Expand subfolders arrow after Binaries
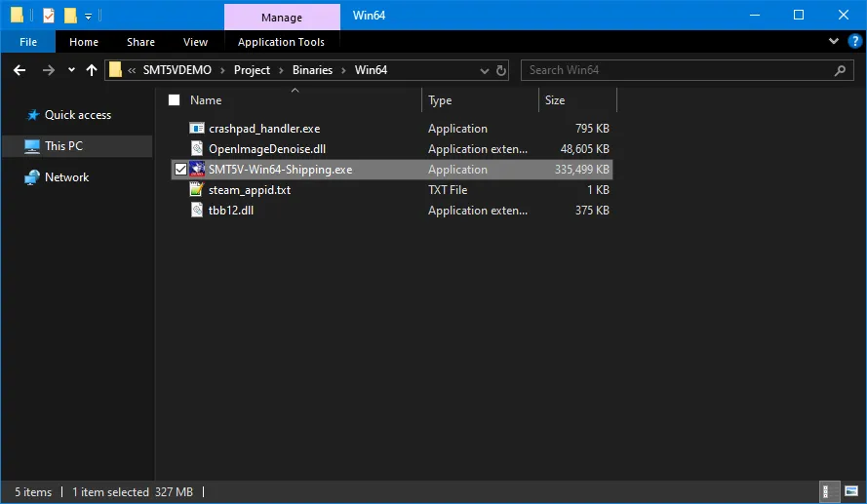The image size is (867, 504). (343, 71)
